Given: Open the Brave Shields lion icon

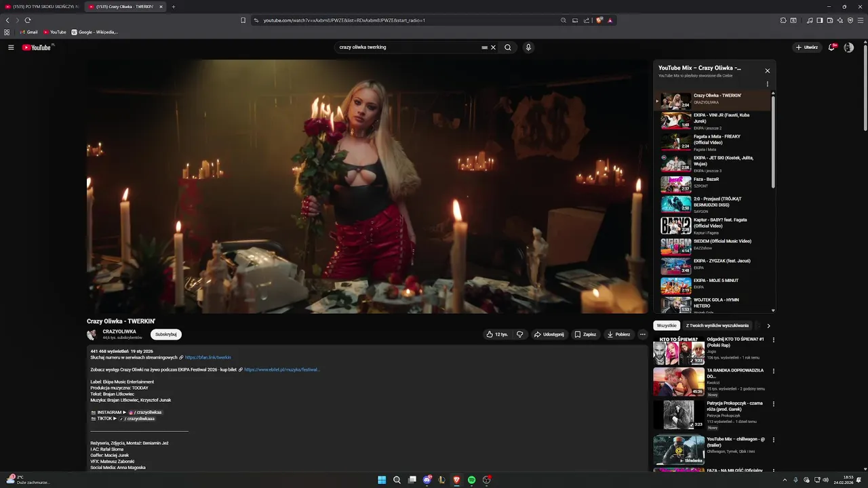Looking at the screenshot, I should pyautogui.click(x=599, y=20).
